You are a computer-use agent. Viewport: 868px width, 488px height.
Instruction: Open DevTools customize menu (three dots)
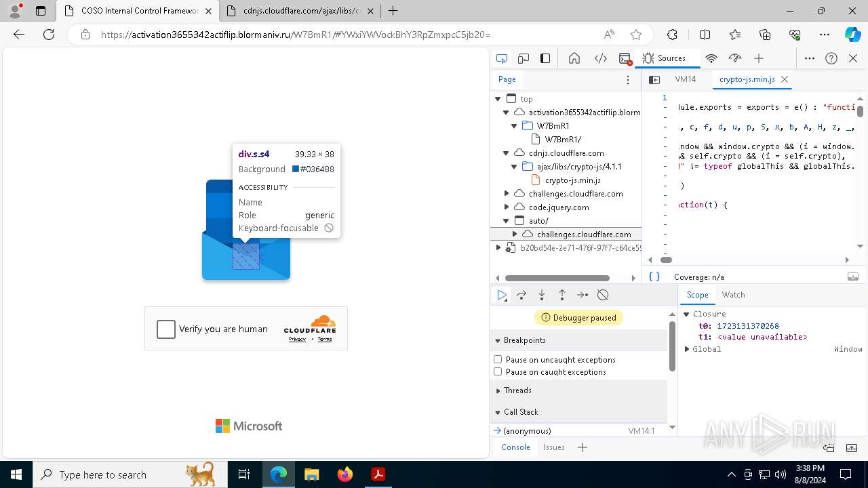(x=810, y=58)
